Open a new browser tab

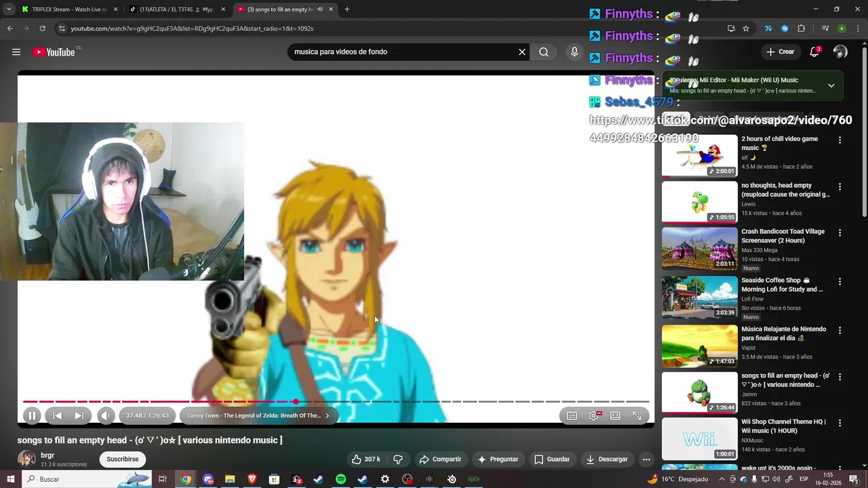(x=347, y=9)
